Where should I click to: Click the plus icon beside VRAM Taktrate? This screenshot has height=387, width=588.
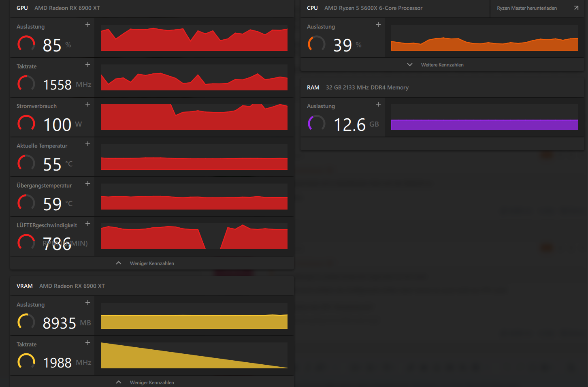88,343
